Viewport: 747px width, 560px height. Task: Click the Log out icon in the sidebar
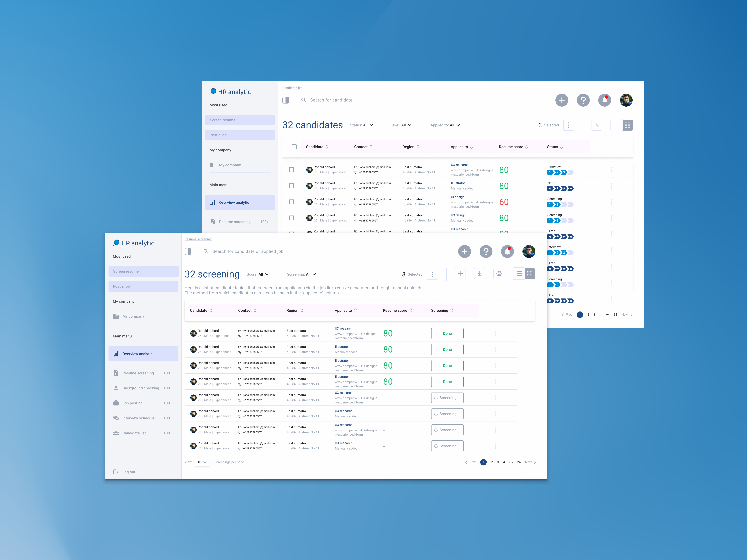[116, 472]
